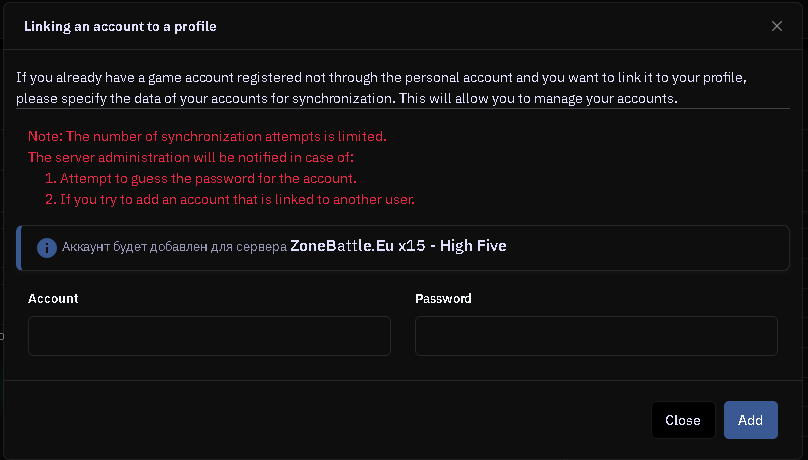808x460 pixels.
Task: Click the Russian text 'Аккаунт будет добавлен для сервера'
Action: pyautogui.click(x=174, y=247)
